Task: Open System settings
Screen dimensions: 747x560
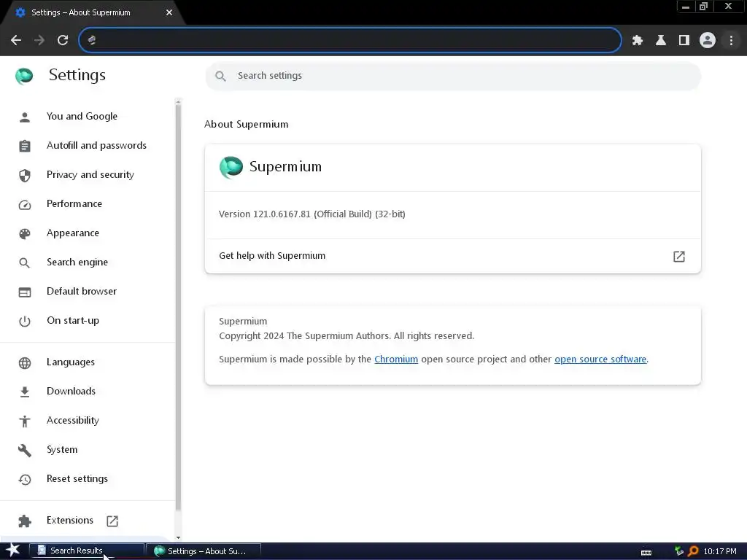Action: [x=62, y=449]
